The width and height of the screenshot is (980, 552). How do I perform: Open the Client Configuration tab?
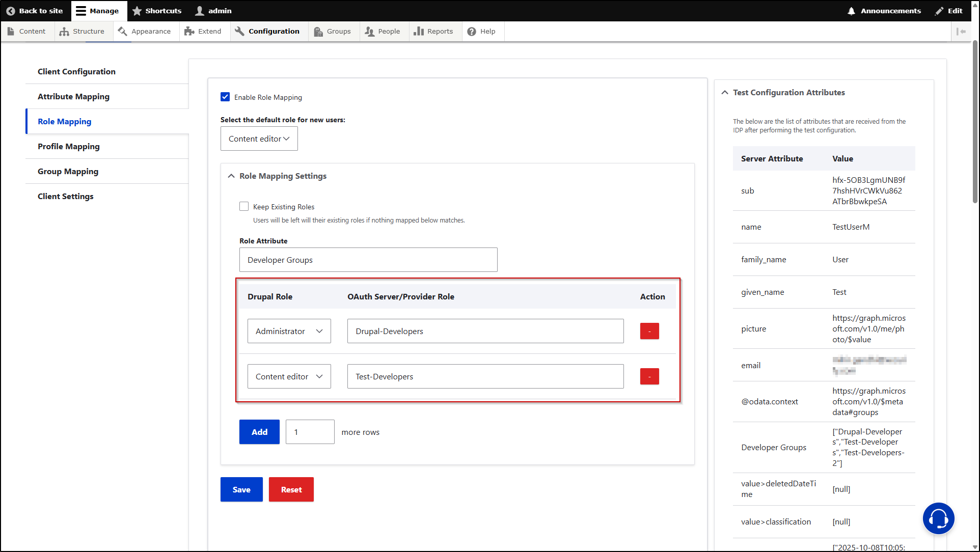tap(76, 71)
